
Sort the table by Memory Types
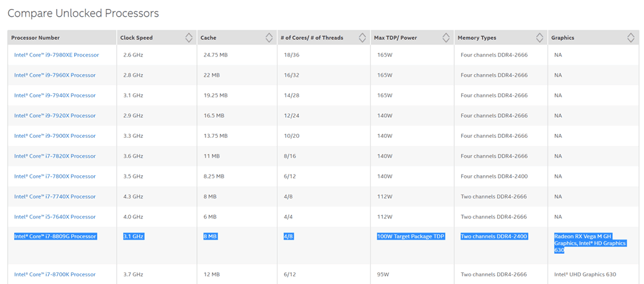540,38
